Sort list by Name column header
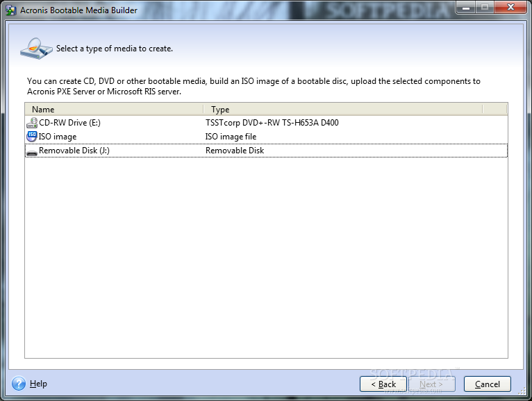 [x=114, y=109]
